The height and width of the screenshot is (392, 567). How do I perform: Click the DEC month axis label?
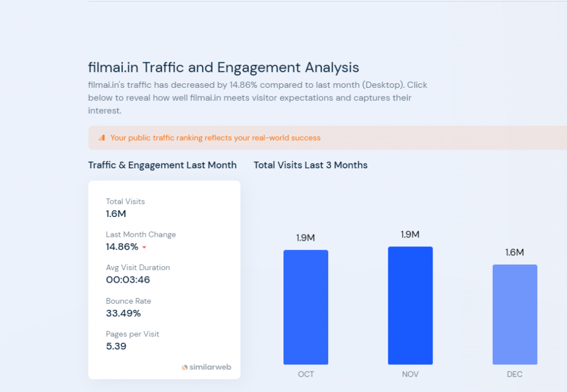point(515,374)
